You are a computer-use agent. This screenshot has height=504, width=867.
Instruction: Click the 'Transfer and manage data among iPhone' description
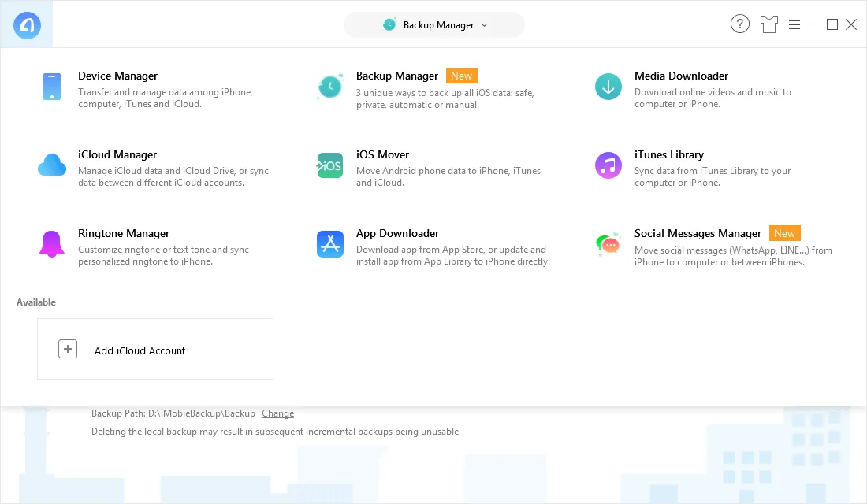pos(166,98)
